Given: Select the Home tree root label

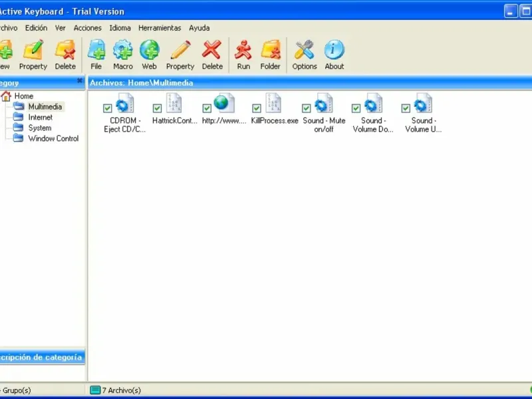Looking at the screenshot, I should pos(24,96).
